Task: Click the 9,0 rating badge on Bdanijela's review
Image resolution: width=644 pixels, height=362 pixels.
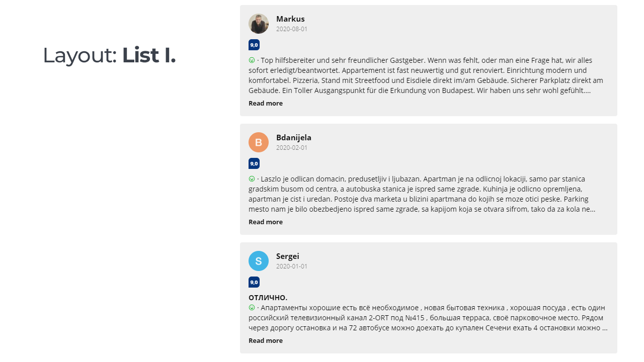Action: 254,163
